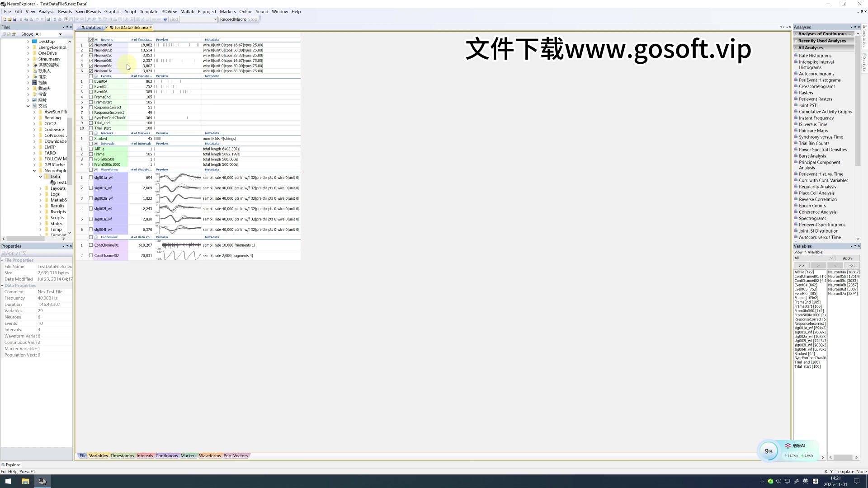Click the Stop link next to RecordMacro
This screenshot has width=868, height=488.
pyautogui.click(x=252, y=19)
